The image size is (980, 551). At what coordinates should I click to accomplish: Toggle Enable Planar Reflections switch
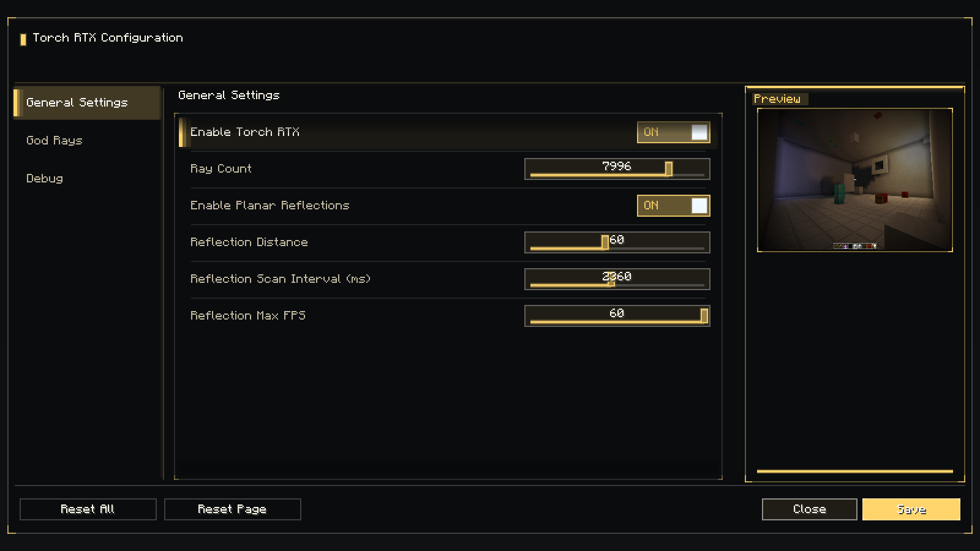pyautogui.click(x=673, y=206)
